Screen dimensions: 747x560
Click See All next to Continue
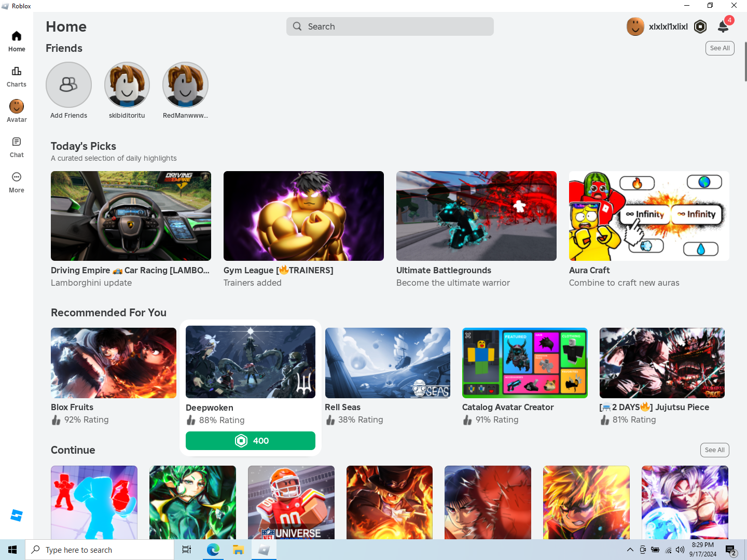[715, 450]
